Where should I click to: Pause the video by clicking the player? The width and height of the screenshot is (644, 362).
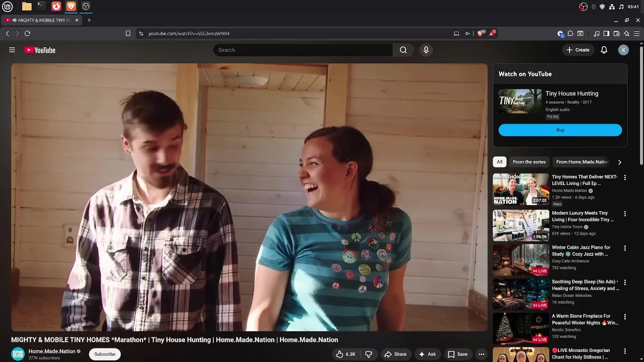coord(249,197)
